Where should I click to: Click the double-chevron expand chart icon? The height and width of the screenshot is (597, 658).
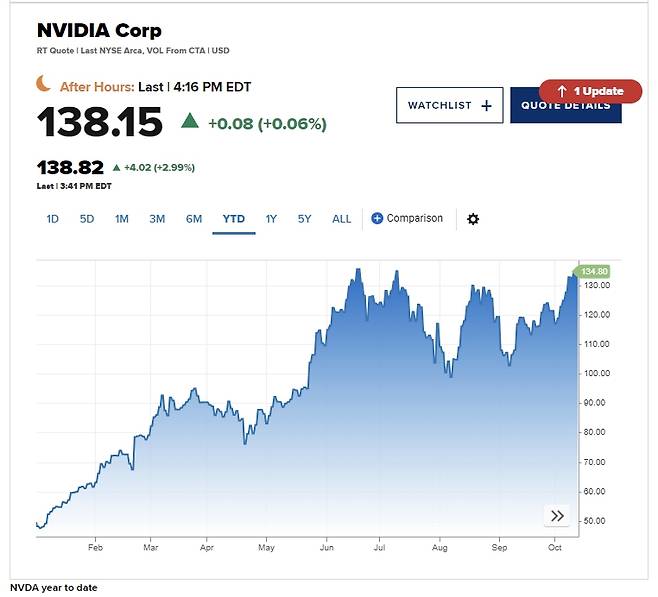(557, 516)
